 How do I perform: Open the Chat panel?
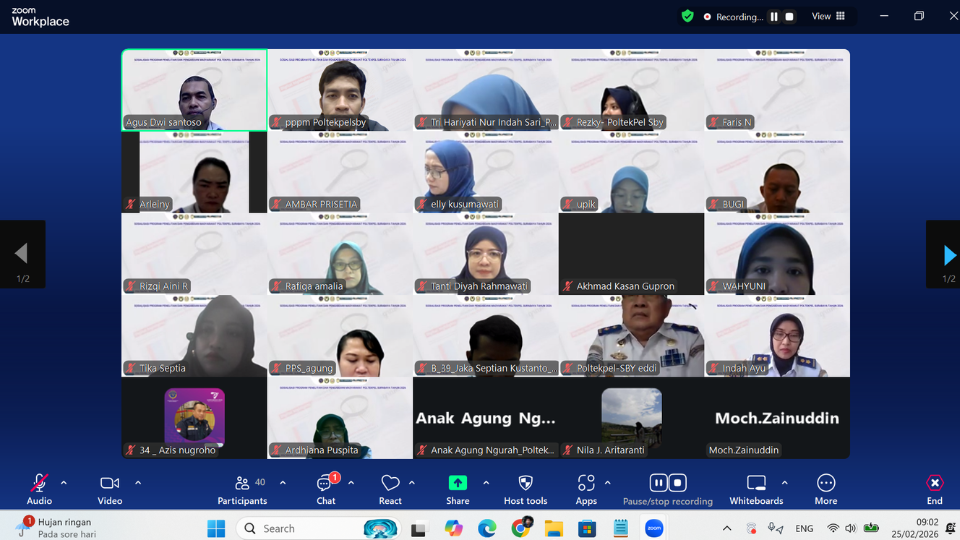coord(325,484)
